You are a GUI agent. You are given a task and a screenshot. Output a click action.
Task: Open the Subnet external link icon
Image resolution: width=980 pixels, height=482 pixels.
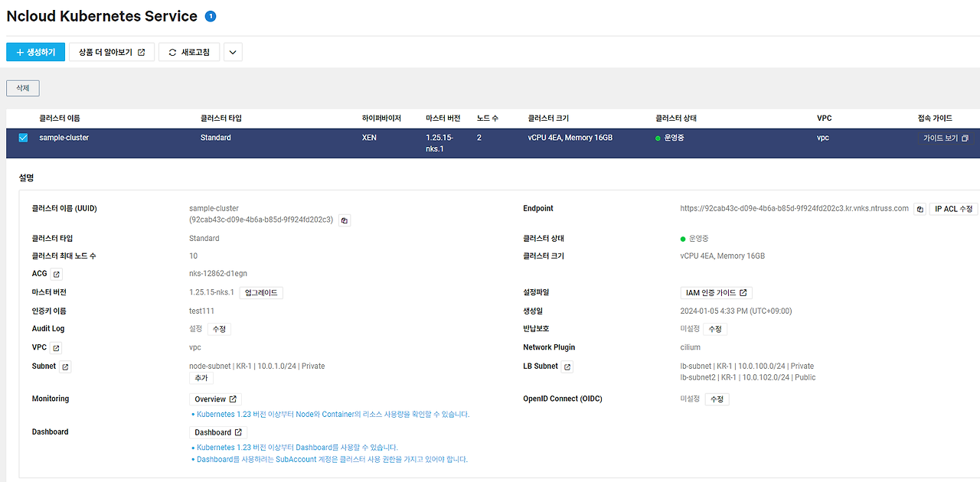[x=65, y=367]
